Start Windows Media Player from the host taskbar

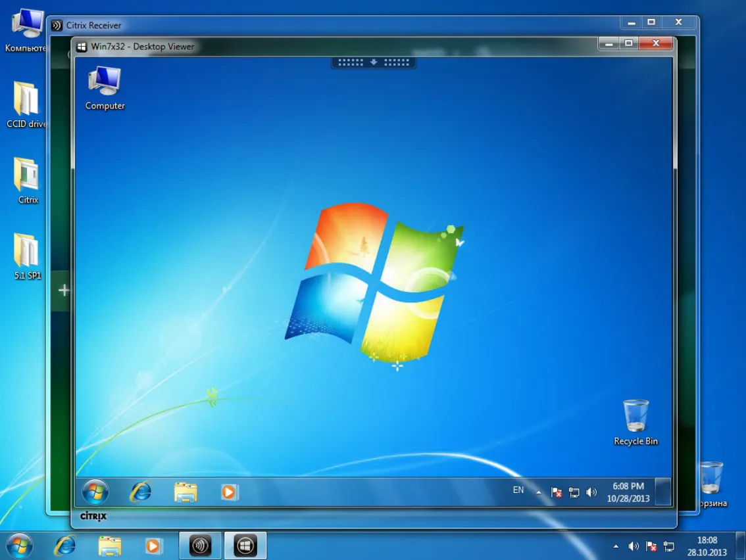tap(153, 546)
